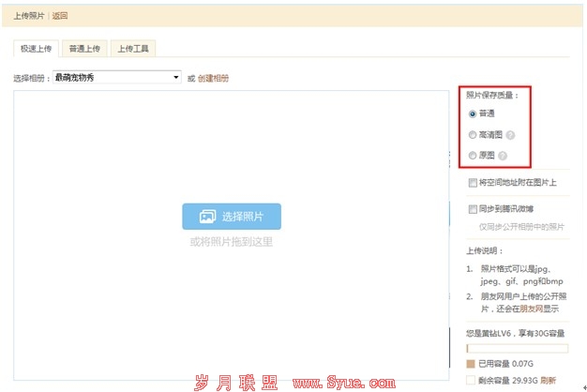Click the 上传说明 heading
Screen dimensions: 587x392
coord(485,250)
